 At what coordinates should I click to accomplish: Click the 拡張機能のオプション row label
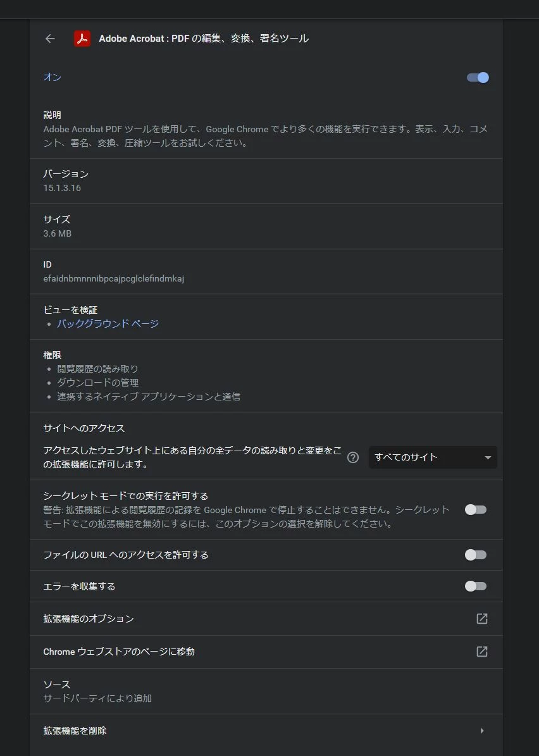(88, 619)
